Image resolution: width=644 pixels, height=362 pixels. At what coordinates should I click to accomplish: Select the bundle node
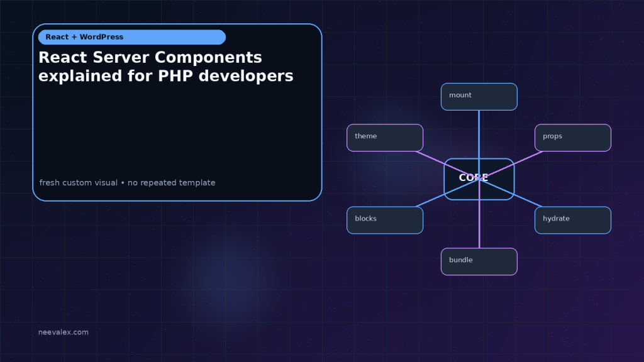tap(479, 261)
